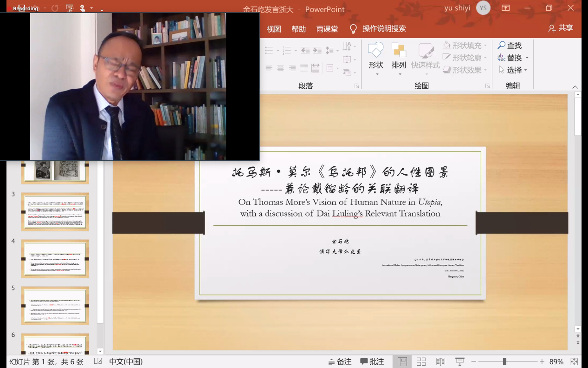This screenshot has width=588, height=368.
Task: Click the 查找 find icon
Action: [x=502, y=46]
